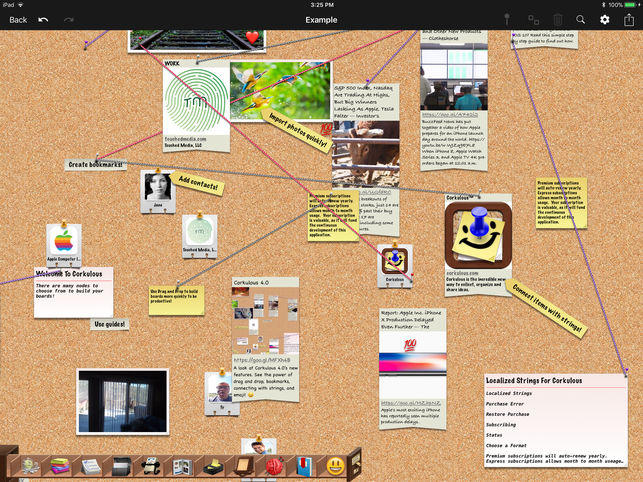Image resolution: width=643 pixels, height=482 pixels.
Task: Select the small Corkulous contact card
Action: tap(394, 265)
